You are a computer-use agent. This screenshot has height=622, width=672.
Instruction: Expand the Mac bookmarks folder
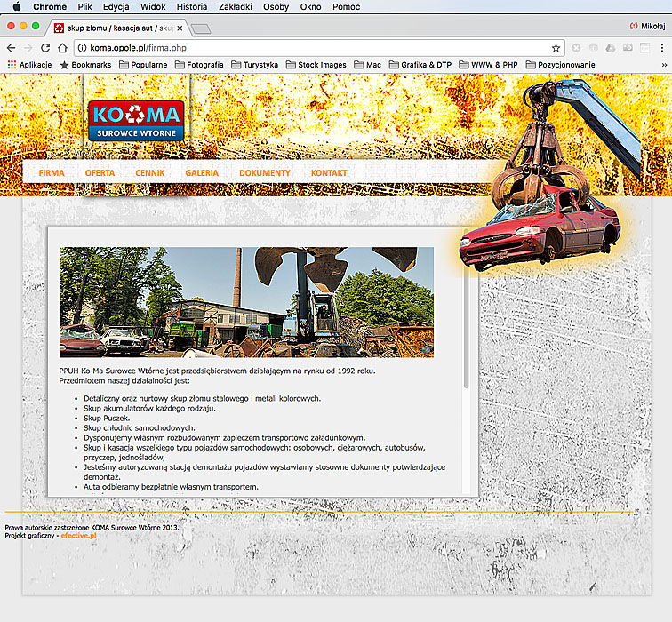coord(367,65)
